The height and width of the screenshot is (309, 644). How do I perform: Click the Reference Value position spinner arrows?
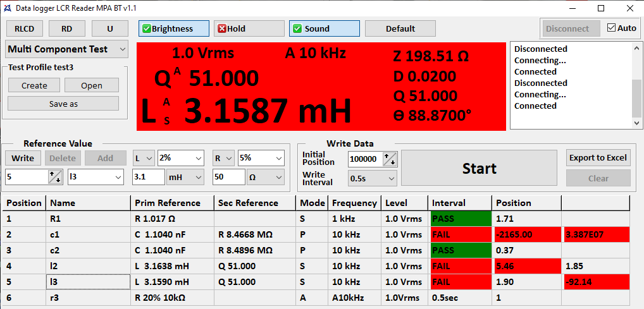[x=56, y=177]
